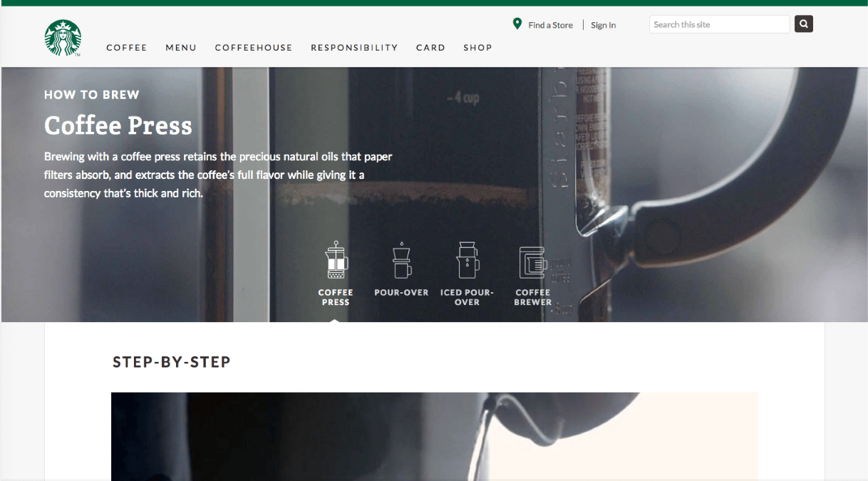Select the Pour-Over brew method icon
Viewport: 868px width, 481px height.
pos(401,259)
